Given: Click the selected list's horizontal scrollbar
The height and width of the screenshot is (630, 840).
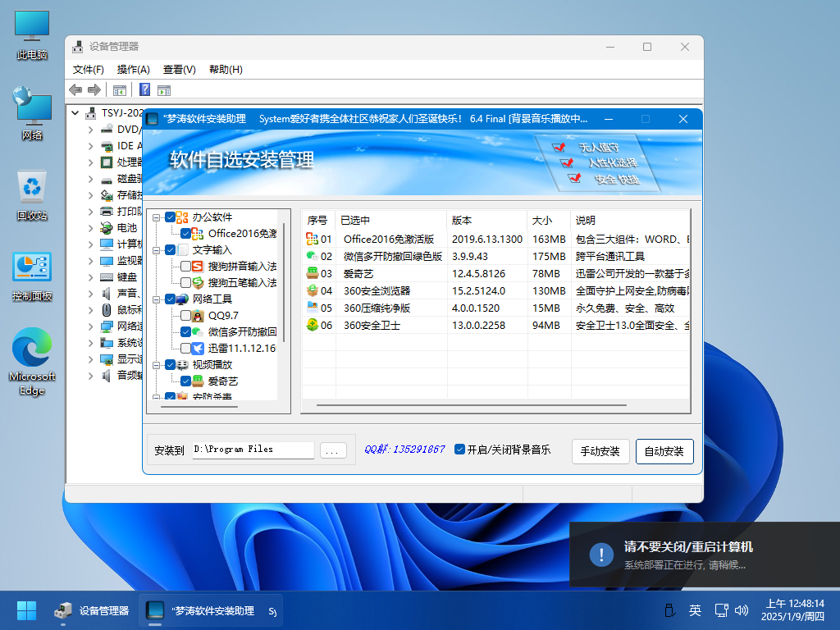Looking at the screenshot, I should tap(472, 405).
